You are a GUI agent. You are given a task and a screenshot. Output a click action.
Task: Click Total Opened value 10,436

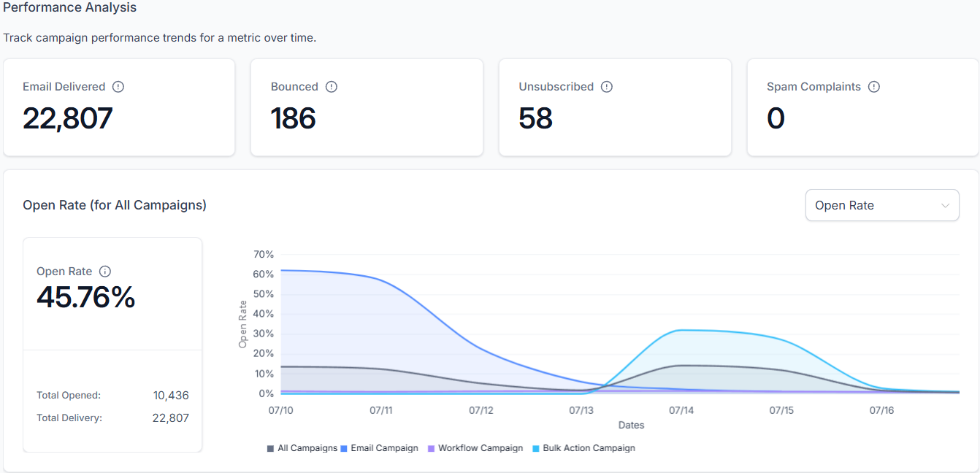tap(171, 396)
